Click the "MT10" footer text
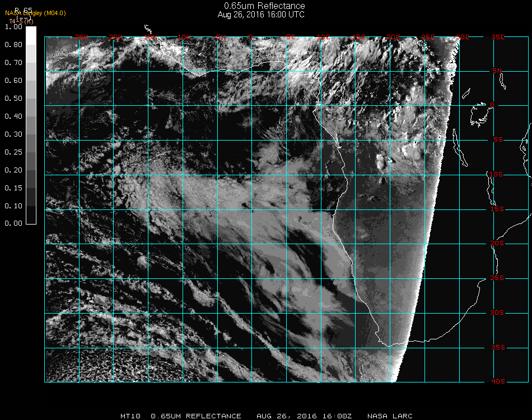This screenshot has width=532, height=420. click(x=130, y=416)
